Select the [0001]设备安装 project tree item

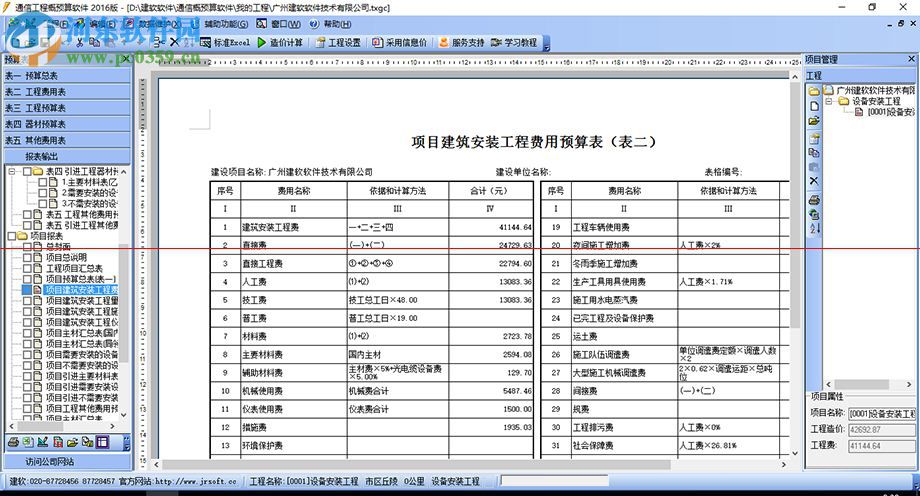(x=891, y=112)
